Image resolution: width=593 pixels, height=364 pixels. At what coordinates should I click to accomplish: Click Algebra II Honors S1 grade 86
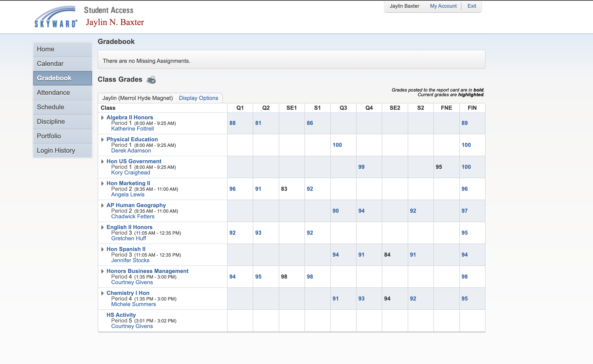click(x=310, y=123)
